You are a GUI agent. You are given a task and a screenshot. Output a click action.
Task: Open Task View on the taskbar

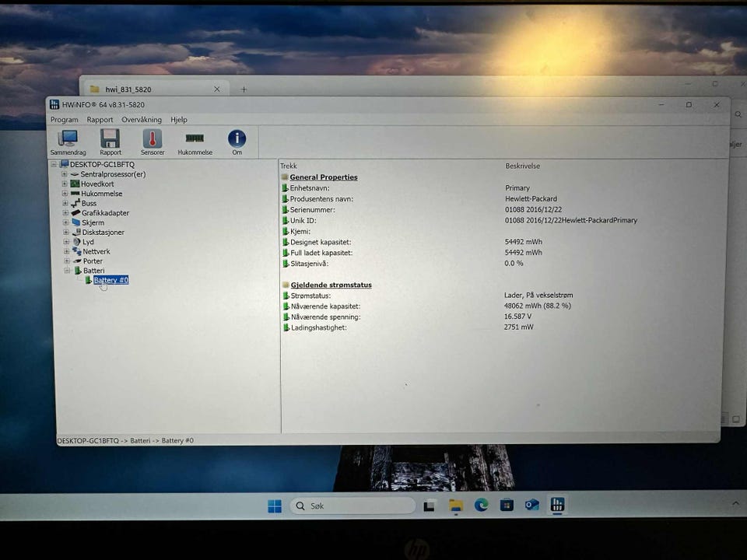(x=430, y=506)
